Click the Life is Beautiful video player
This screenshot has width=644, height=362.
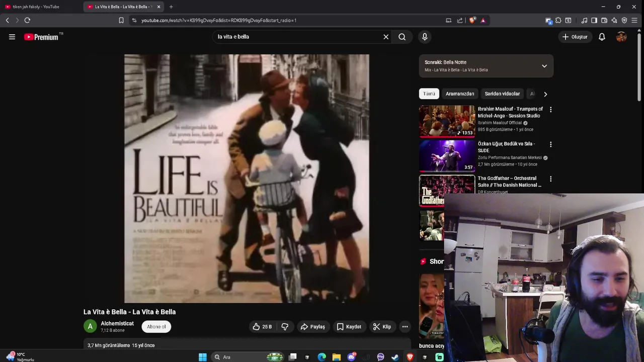(247, 178)
